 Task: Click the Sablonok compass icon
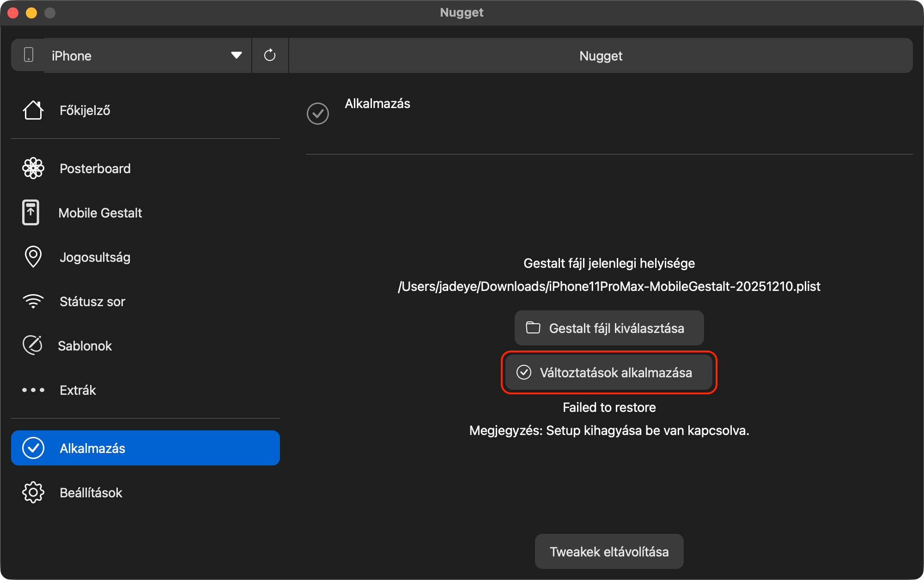pyautogui.click(x=33, y=345)
